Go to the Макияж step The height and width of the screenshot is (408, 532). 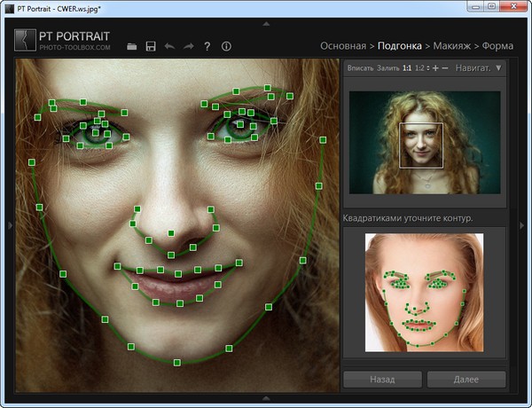coord(451,45)
